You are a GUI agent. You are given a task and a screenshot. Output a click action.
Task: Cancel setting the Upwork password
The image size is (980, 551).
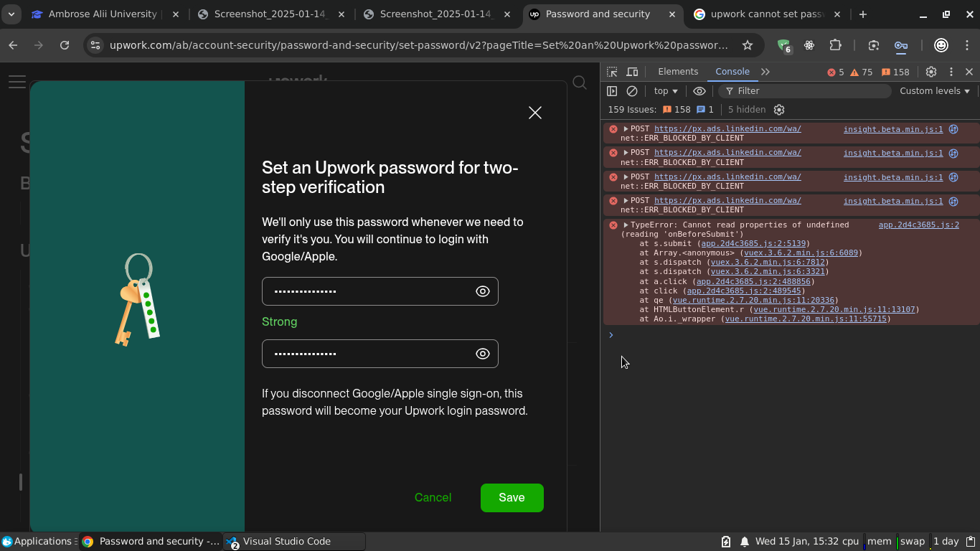point(433,498)
